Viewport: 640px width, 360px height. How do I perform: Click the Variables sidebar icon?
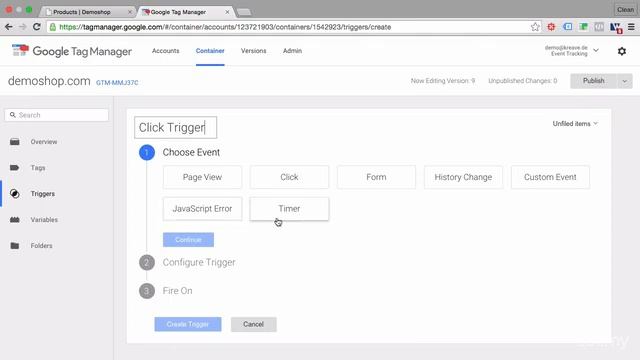15,220
